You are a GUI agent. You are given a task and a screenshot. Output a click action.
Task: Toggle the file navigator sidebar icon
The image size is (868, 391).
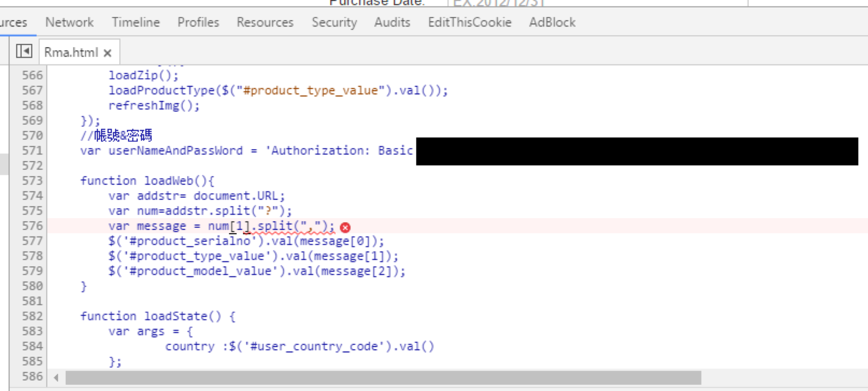pyautogui.click(x=24, y=52)
